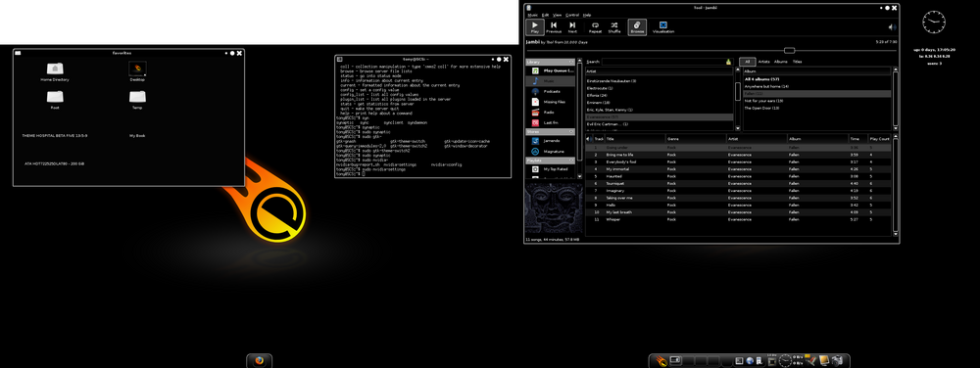Open the Control menu
The image size is (980, 368).
point(572,15)
